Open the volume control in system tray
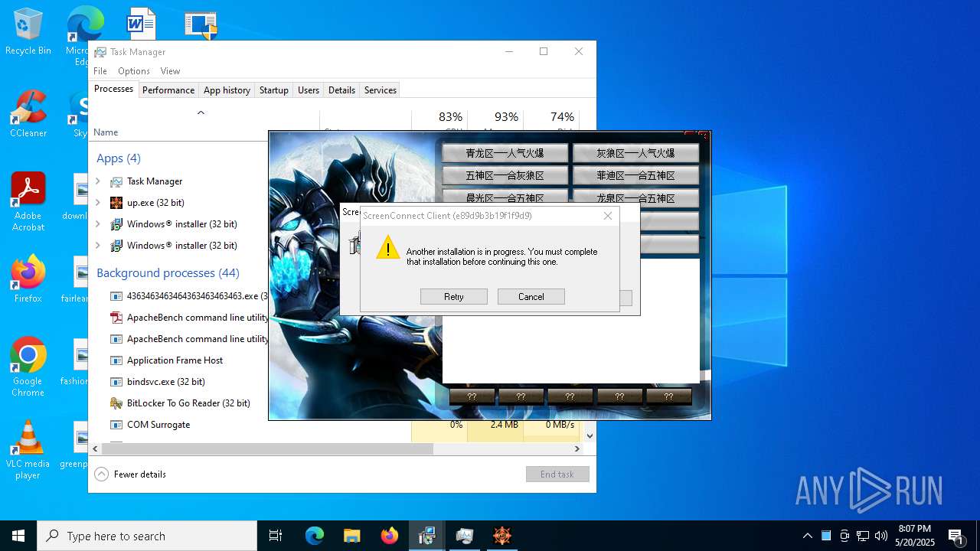 click(x=881, y=536)
